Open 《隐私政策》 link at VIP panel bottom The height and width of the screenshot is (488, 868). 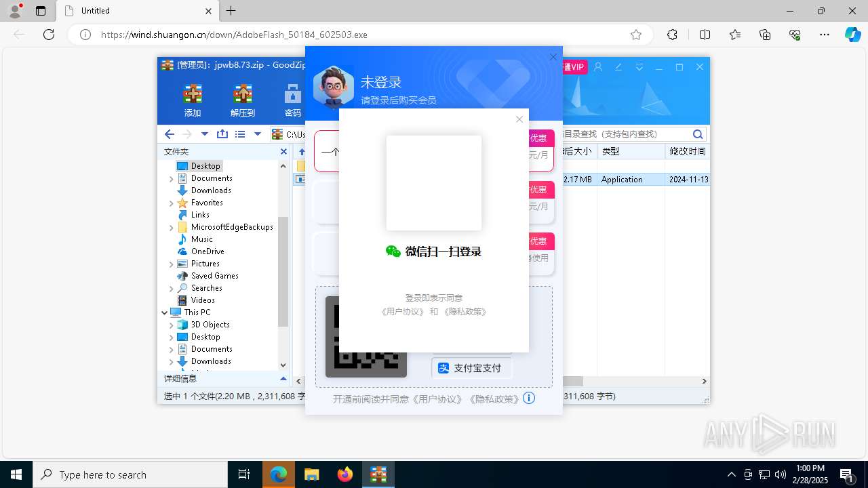494,399
